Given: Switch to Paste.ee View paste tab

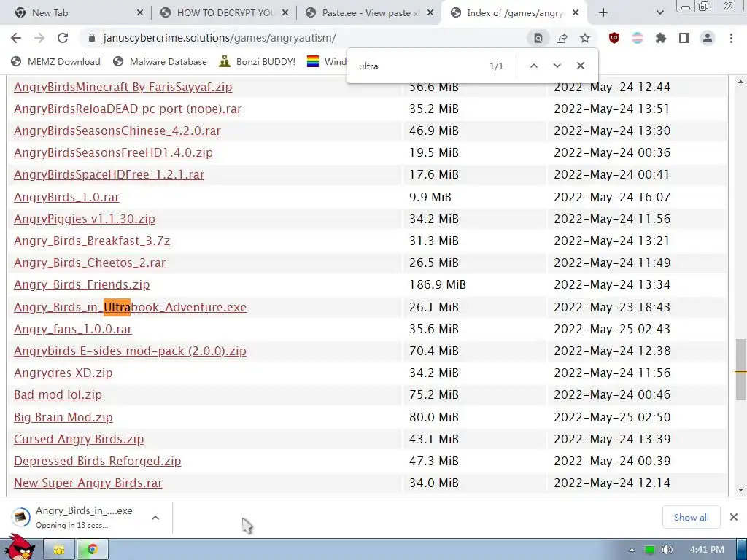Looking at the screenshot, I should [371, 13].
